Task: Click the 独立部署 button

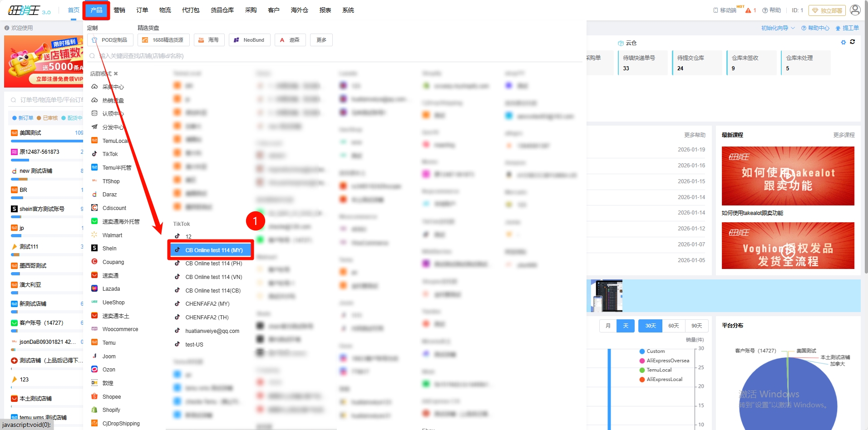Action: 827,10
